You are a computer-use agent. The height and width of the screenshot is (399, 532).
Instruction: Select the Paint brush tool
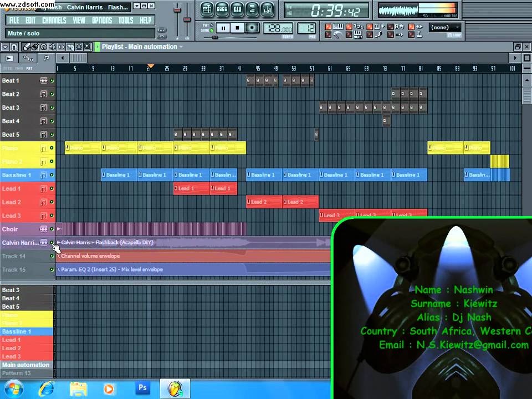click(34, 47)
